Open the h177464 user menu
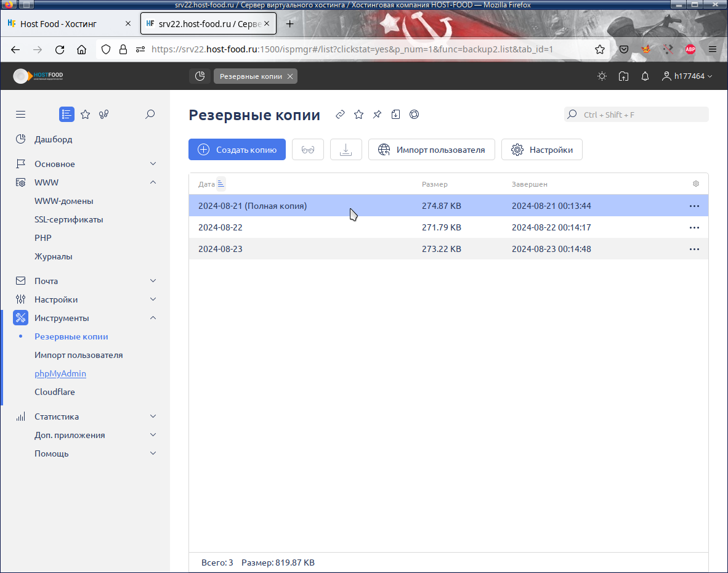Image resolution: width=728 pixels, height=573 pixels. [x=687, y=76]
